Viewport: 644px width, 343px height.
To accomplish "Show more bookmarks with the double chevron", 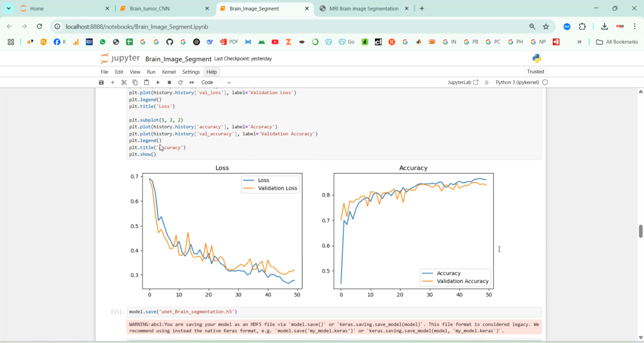I will tap(579, 42).
